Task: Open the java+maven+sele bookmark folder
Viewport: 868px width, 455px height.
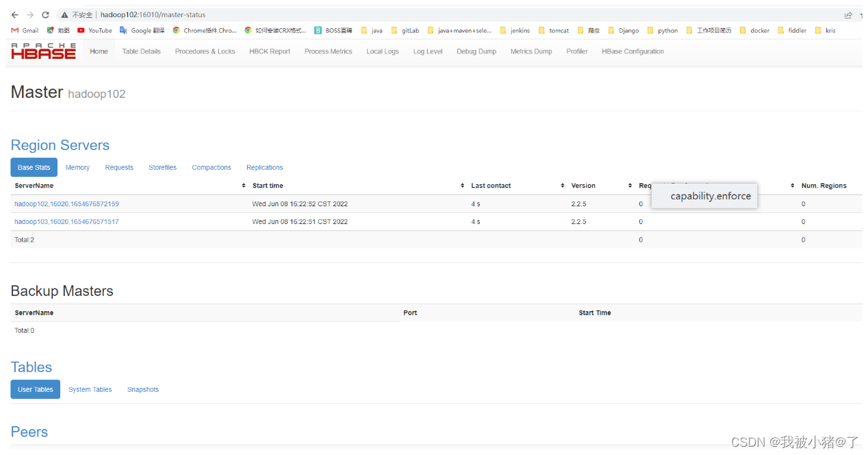Action: 459,30
